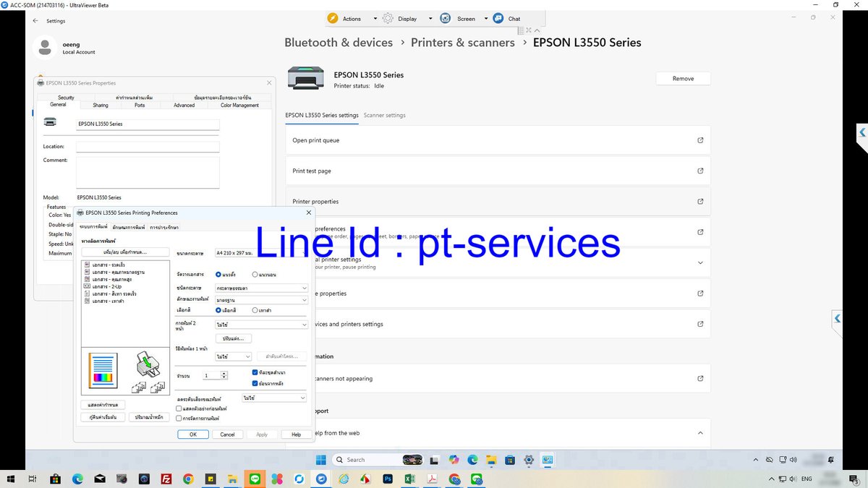Open the Actions dropdown arrow in UltraViewer
Image resolution: width=868 pixels, height=488 pixels.
pos(375,19)
